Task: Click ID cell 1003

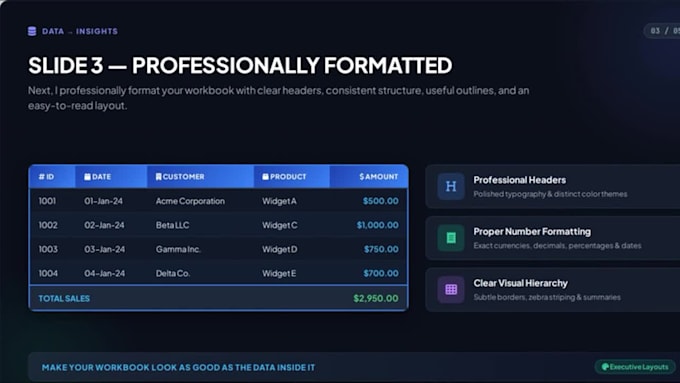Action: click(x=48, y=249)
